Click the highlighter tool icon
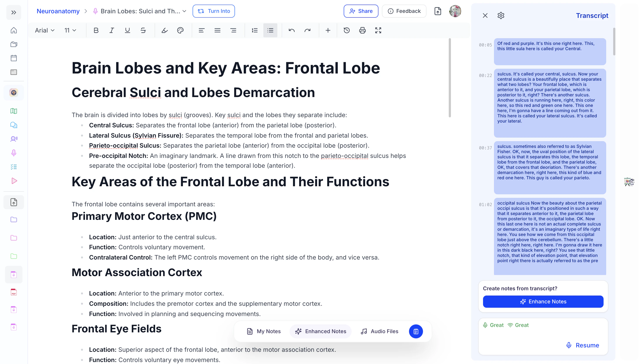642x364 pixels. coord(164,30)
